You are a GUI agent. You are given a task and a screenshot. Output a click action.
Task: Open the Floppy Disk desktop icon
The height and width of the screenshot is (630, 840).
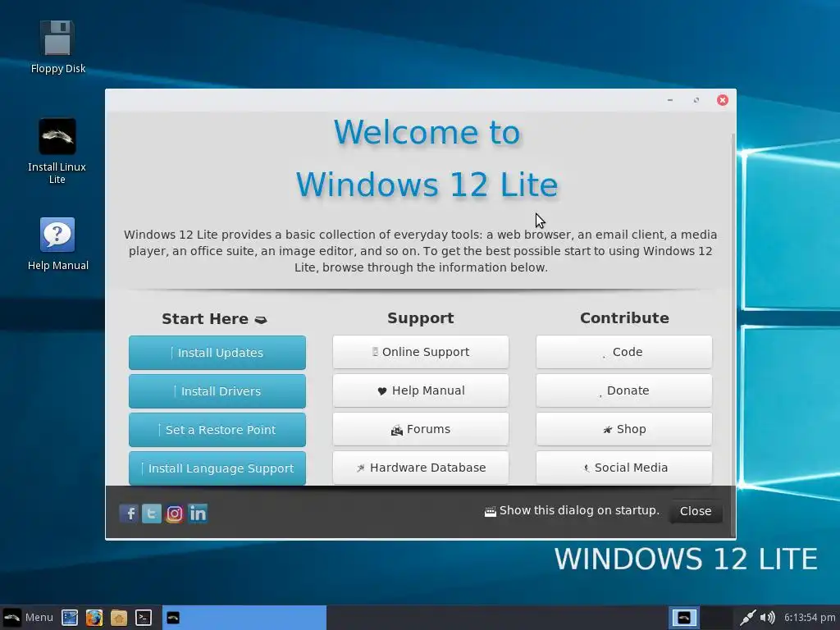tap(57, 47)
